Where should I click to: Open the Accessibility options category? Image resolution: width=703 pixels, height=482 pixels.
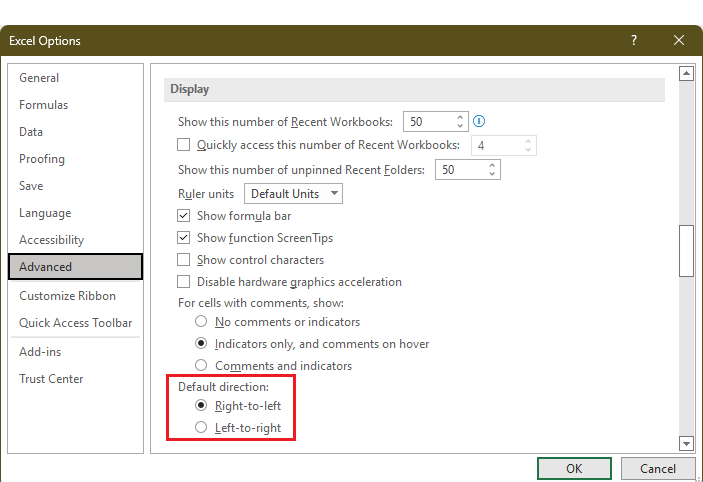75,240
